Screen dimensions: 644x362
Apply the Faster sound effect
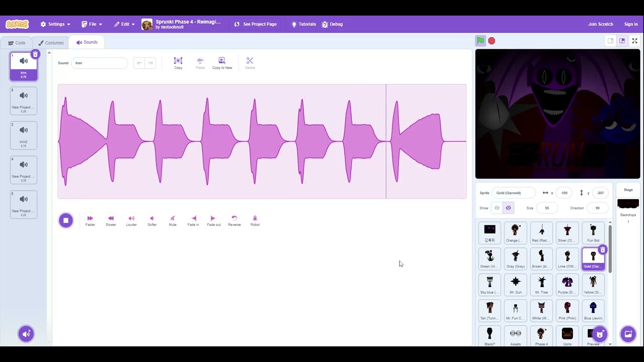(90, 221)
